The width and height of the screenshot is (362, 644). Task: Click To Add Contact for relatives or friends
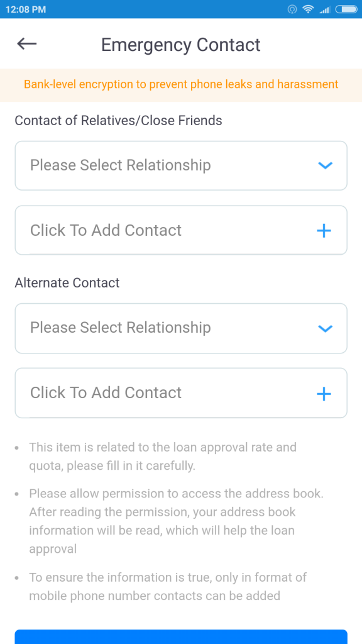181,230
